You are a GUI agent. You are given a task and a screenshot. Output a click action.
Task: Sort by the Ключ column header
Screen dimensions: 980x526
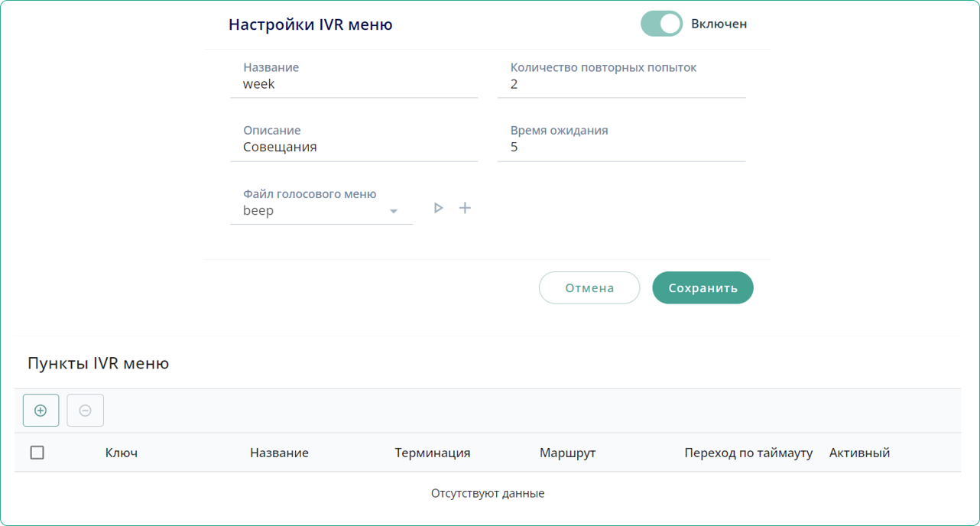(x=122, y=453)
